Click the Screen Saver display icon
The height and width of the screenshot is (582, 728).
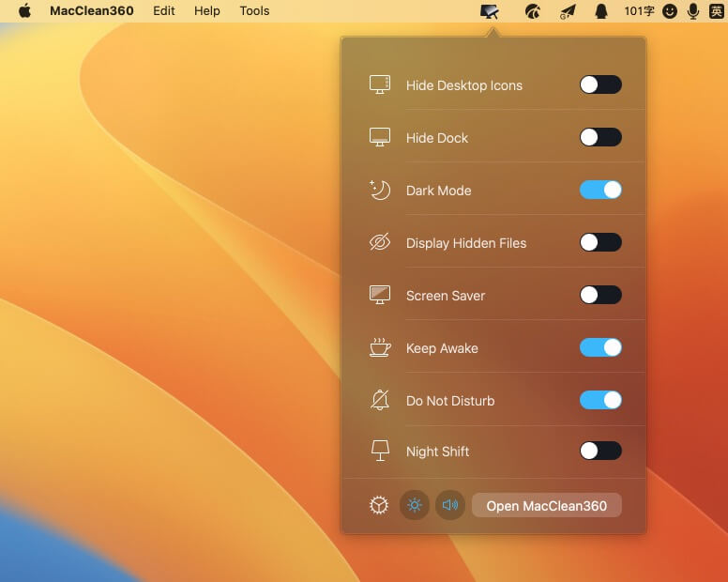tap(380, 295)
